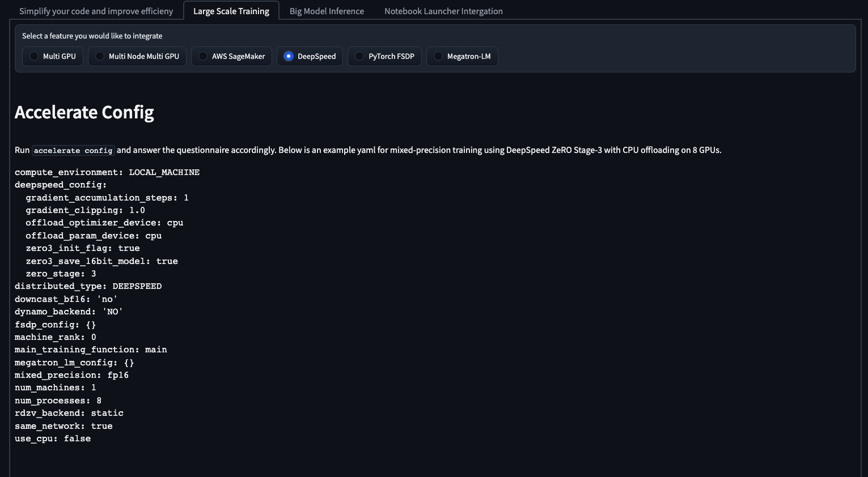Choose the Megatron-LM radio option
The width and height of the screenshot is (868, 477).
438,57
